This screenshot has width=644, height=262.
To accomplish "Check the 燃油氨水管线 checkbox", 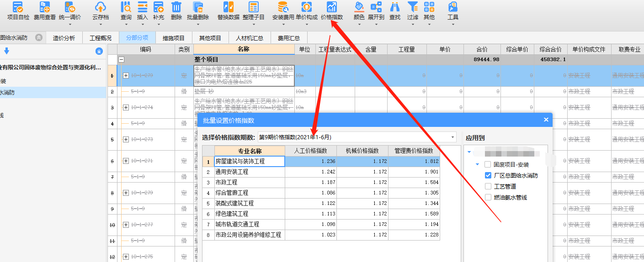I will tap(488, 198).
